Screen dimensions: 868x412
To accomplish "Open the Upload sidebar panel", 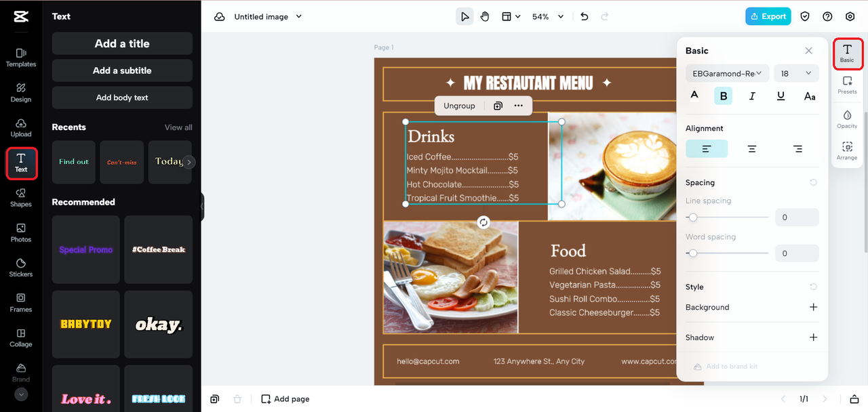I will pos(21,127).
